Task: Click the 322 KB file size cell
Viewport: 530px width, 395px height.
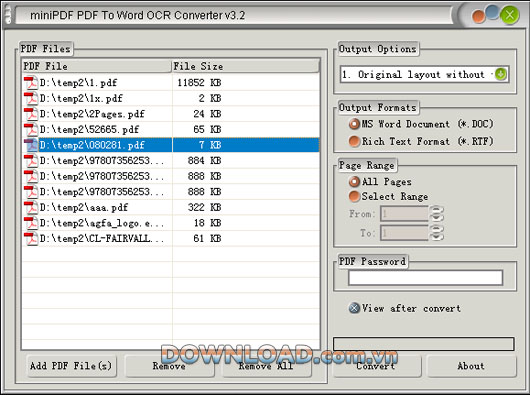Action: click(x=204, y=207)
